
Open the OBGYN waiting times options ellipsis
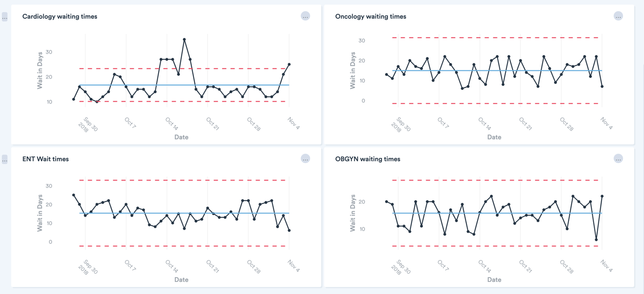(x=618, y=158)
